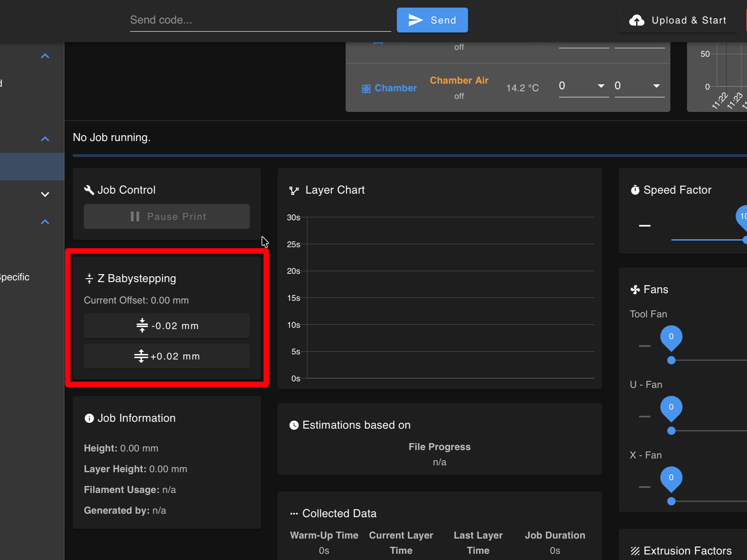Screen dimensions: 747x560
Task: Click the Filament Usage: n/a entry
Action: tap(130, 490)
